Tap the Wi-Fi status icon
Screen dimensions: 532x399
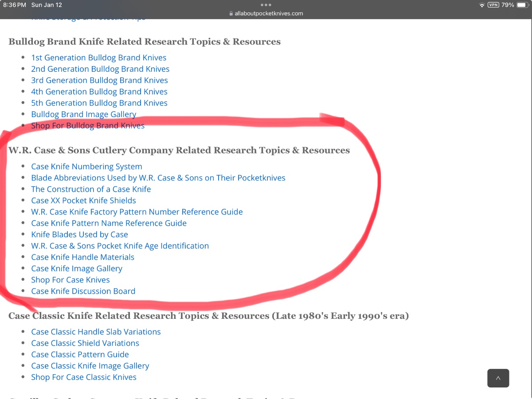point(482,5)
